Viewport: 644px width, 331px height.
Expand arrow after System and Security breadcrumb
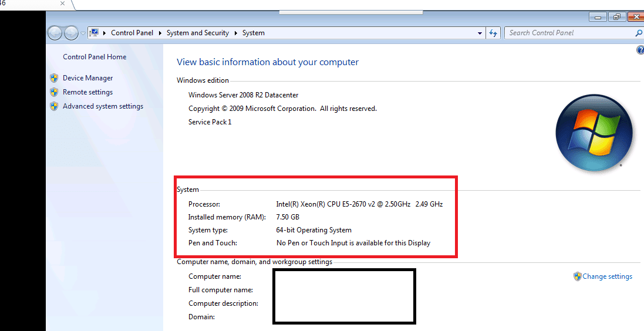click(x=236, y=33)
